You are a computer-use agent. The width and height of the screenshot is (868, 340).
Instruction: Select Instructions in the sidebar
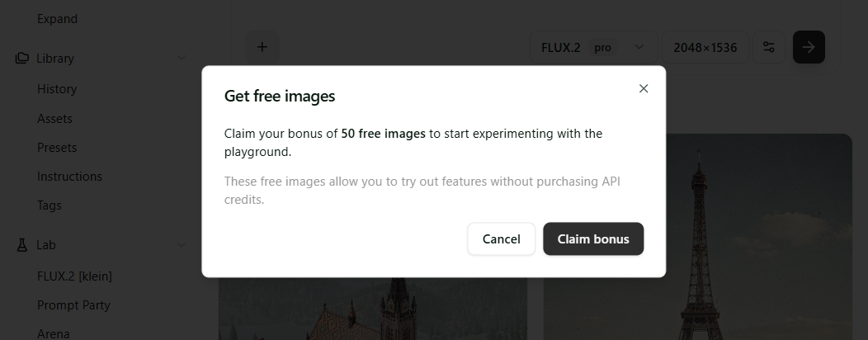[x=69, y=177]
